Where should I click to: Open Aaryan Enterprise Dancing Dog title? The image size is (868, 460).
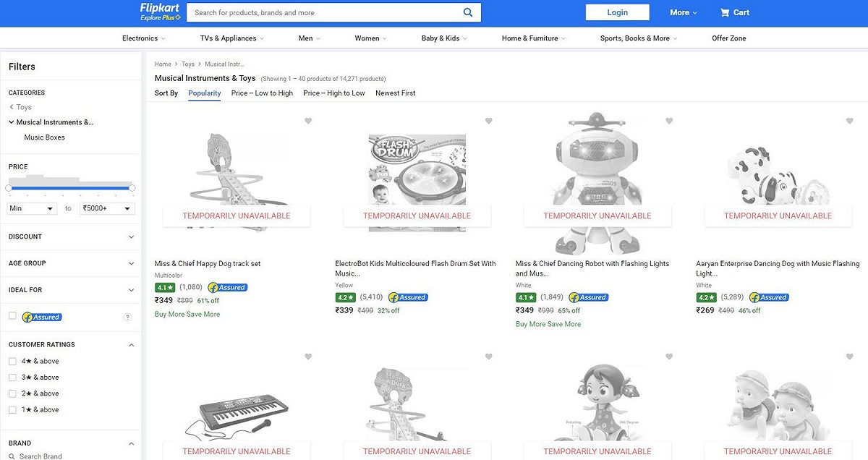(778, 268)
